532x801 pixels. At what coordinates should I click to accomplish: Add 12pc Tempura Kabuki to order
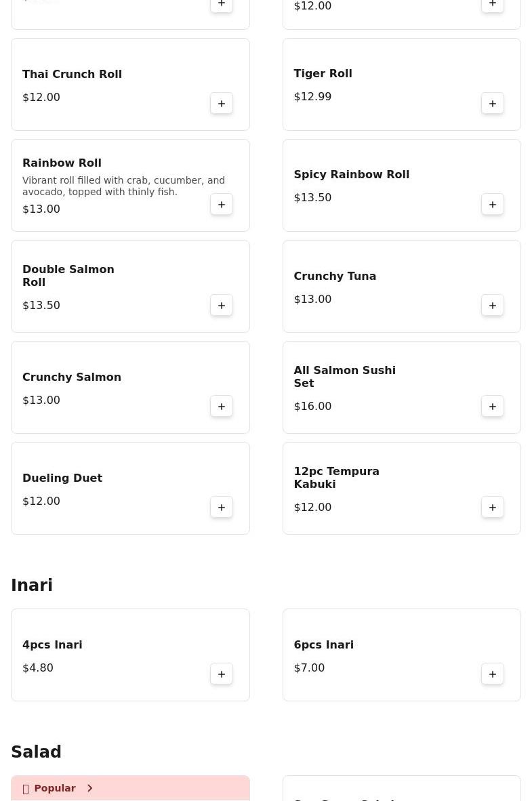pyautogui.click(x=493, y=508)
